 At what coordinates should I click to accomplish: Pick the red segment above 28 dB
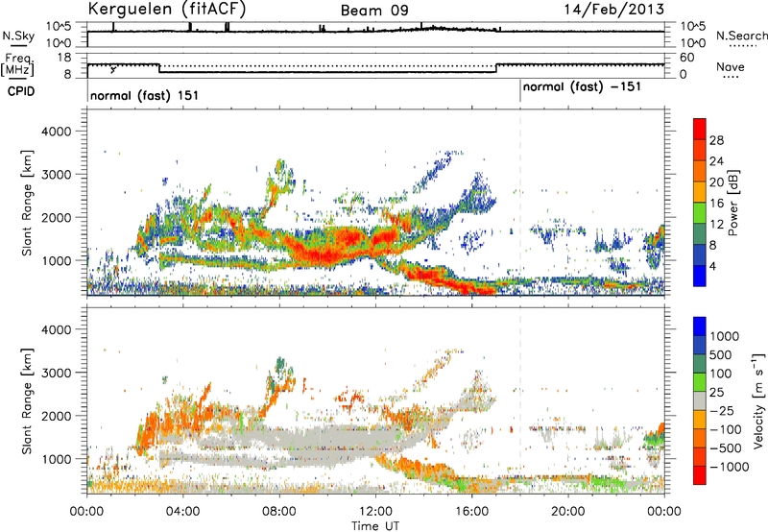point(700,129)
